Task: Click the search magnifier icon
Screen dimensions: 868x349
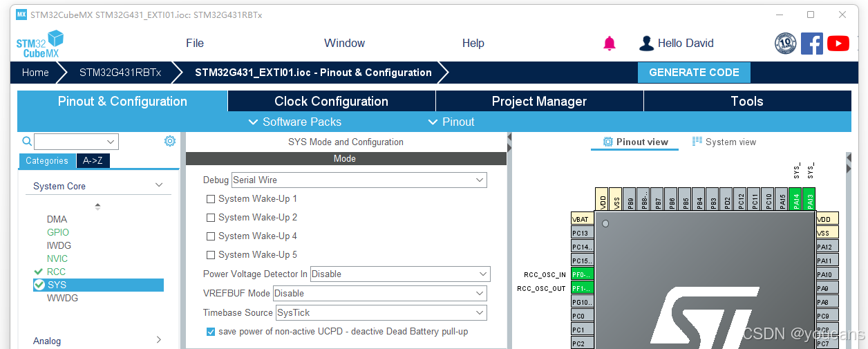Action: 27,141
